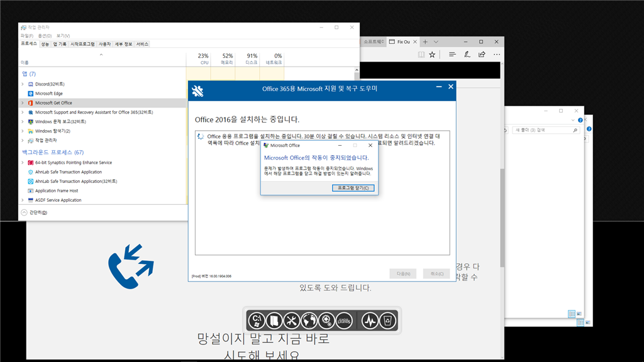Image resolution: width=644 pixels, height=362 pixels.
Task: Launch League of Legends from the dock
Action: coord(344,321)
